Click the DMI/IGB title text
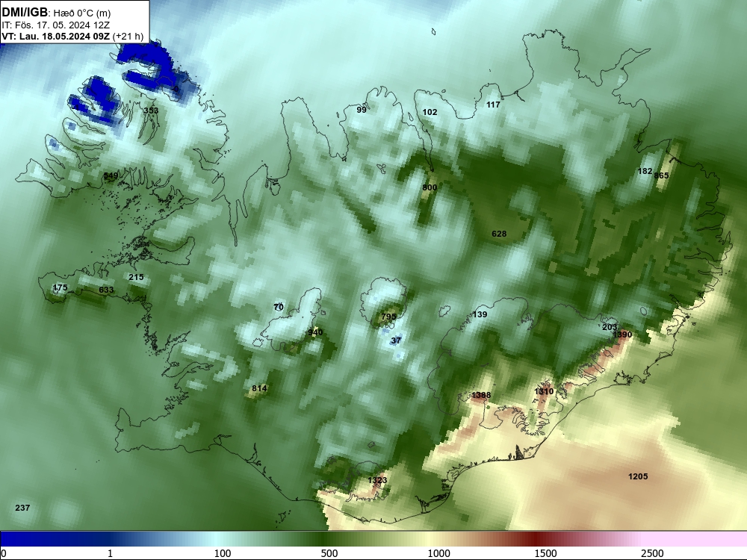Screen dimensions: 747x560 (x=25, y=13)
